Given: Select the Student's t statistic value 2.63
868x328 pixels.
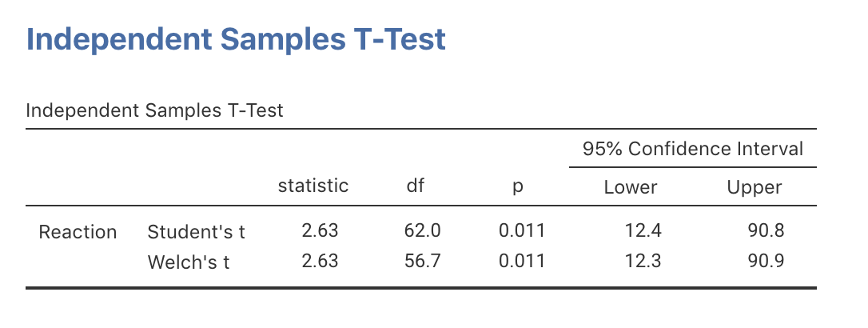Looking at the screenshot, I should coord(320,231).
